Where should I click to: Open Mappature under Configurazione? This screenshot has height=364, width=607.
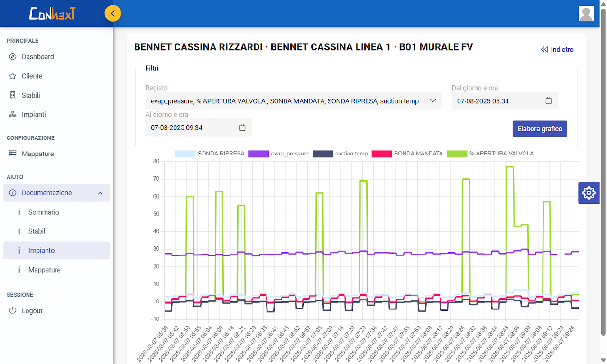click(37, 154)
